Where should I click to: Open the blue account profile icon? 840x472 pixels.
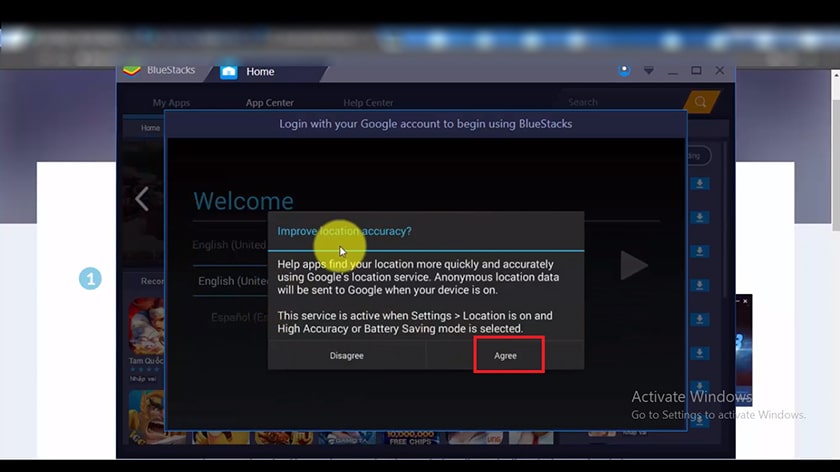tap(625, 71)
